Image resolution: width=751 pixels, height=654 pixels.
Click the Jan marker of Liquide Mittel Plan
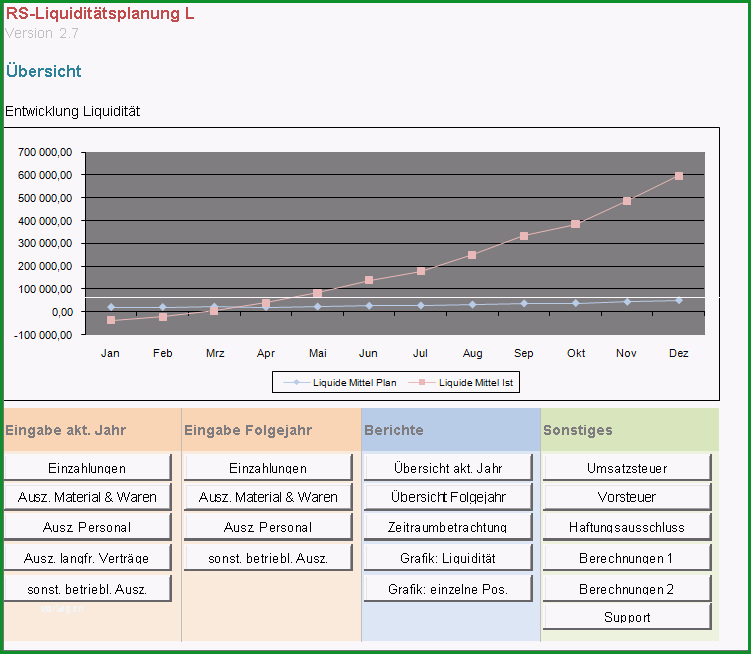click(x=111, y=307)
